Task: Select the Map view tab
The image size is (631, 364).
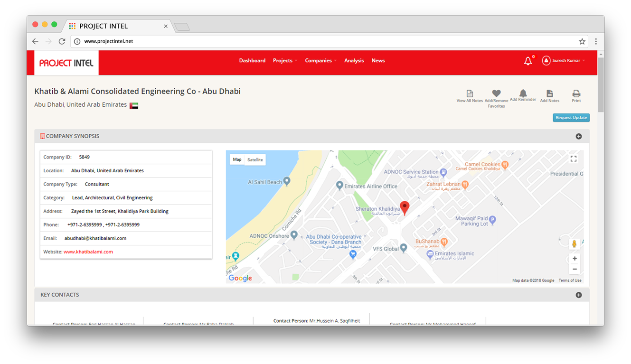Action: pos(237,160)
